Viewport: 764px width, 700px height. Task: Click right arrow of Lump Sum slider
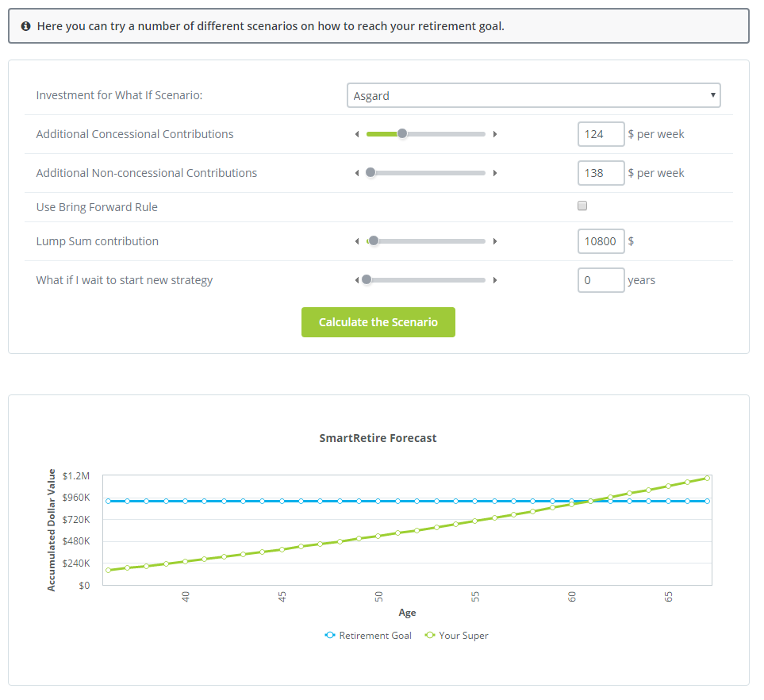(495, 241)
